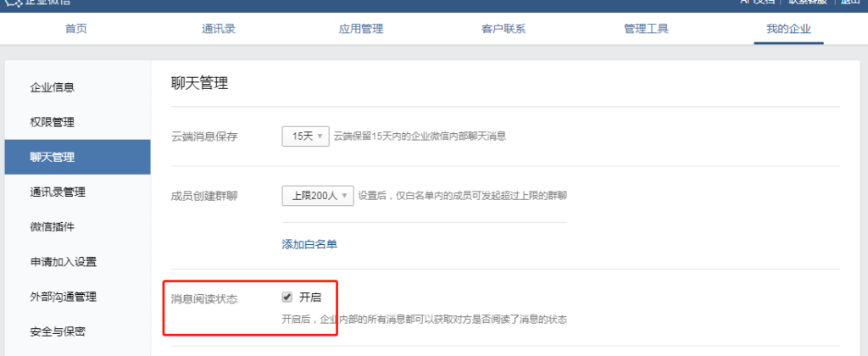Select the 我的企业 tab
The image size is (868, 356).
coord(788,29)
